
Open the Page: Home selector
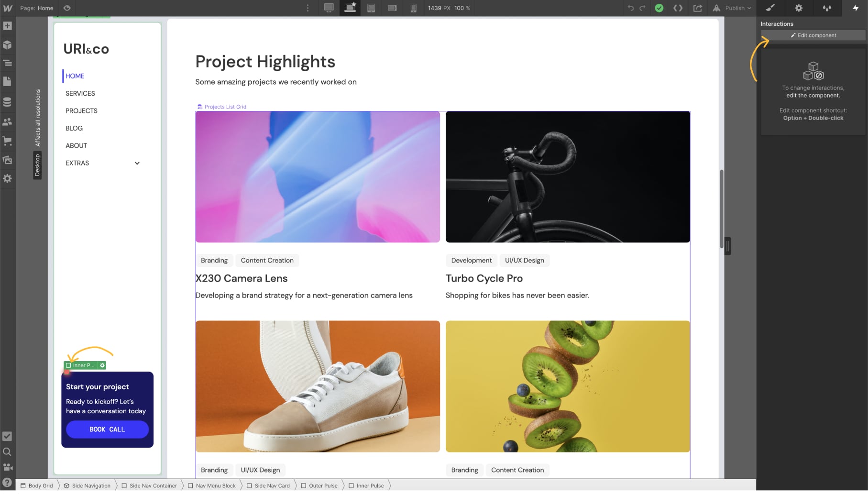click(37, 8)
